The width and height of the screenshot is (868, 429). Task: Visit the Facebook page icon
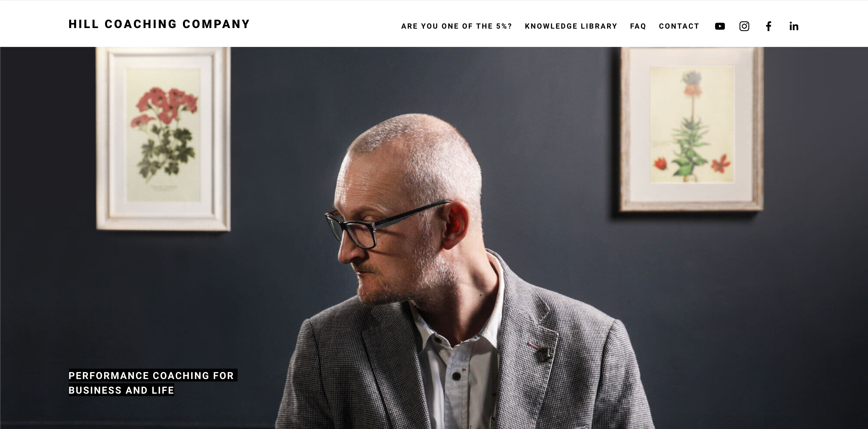tap(769, 26)
